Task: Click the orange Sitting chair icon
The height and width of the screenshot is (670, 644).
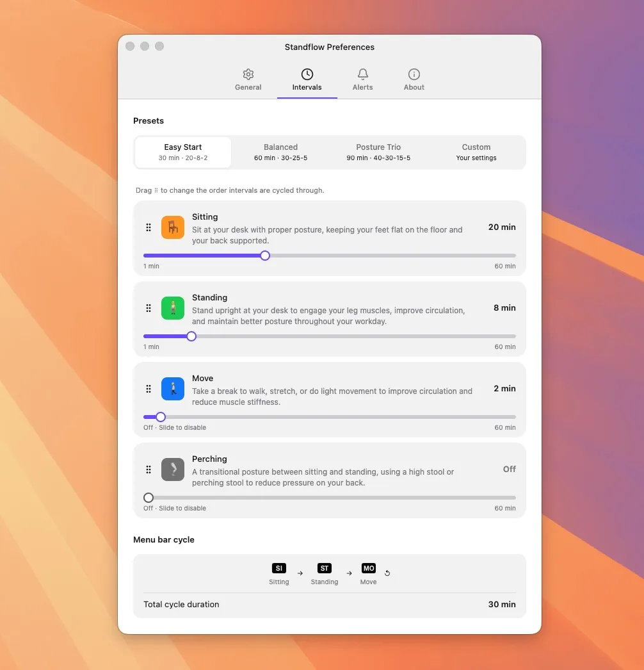Action: point(173,227)
